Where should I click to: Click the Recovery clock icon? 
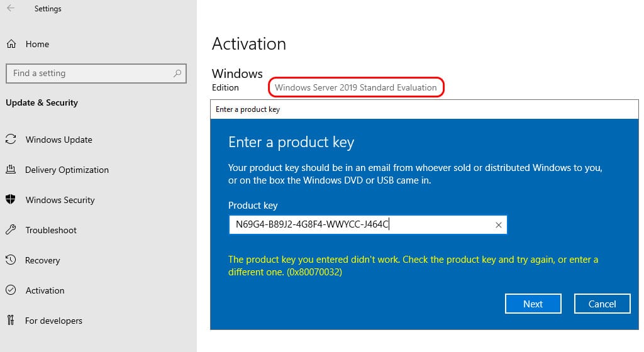coord(11,260)
